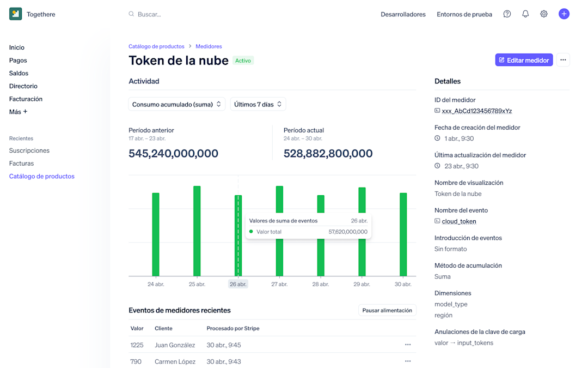
Task: Open row actions for Carmen López event
Action: 408,361
